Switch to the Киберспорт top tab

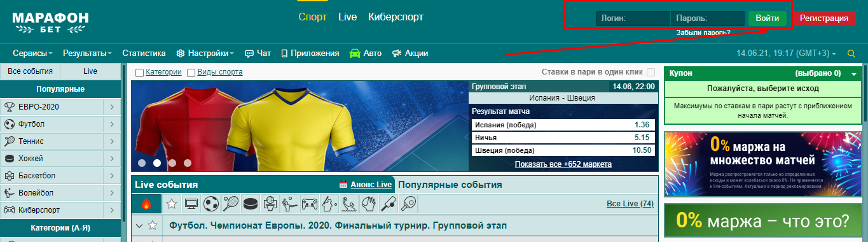[396, 17]
